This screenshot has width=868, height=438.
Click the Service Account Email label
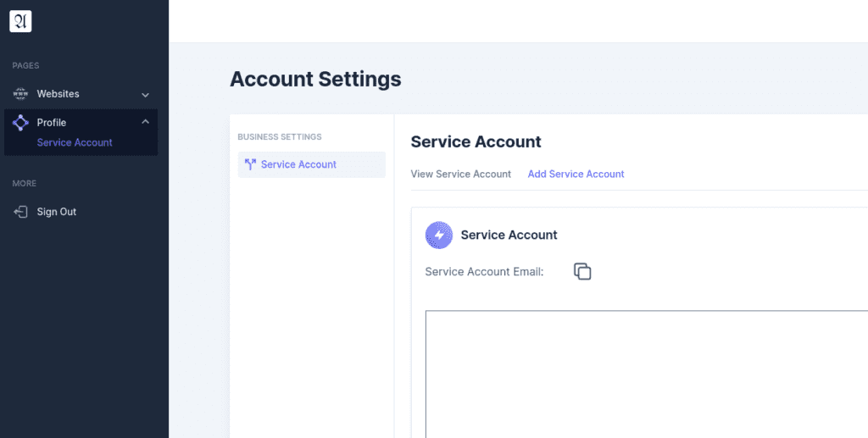point(484,272)
